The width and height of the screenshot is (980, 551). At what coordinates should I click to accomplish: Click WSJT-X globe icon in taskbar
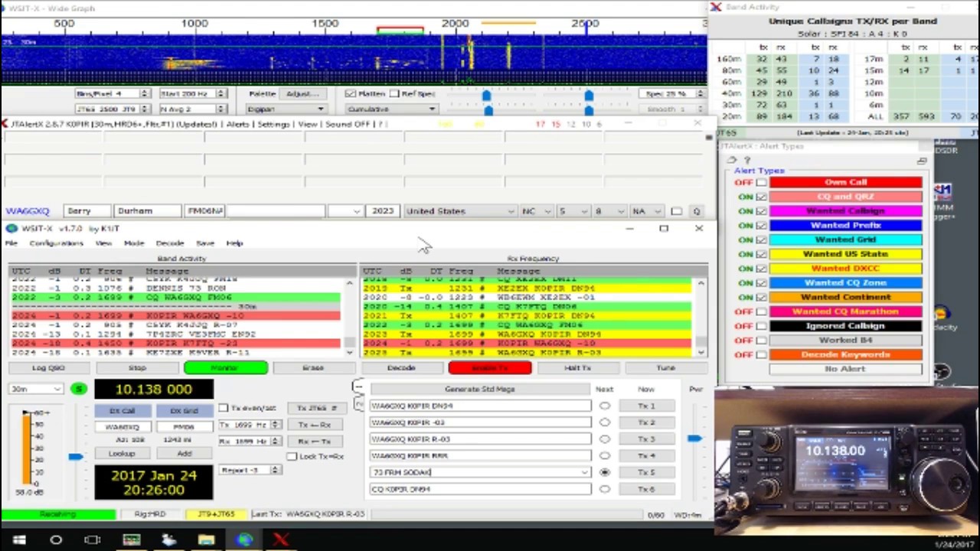click(244, 540)
